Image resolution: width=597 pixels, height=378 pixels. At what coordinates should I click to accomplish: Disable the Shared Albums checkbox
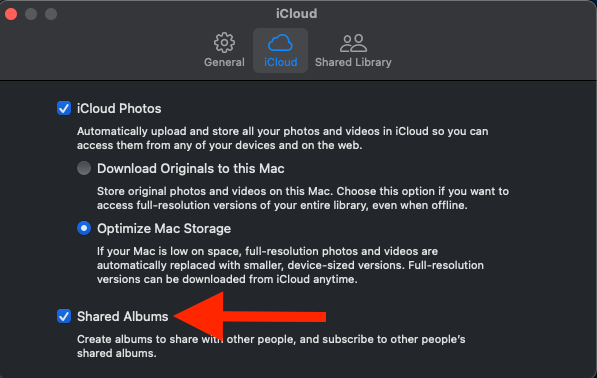pos(64,316)
